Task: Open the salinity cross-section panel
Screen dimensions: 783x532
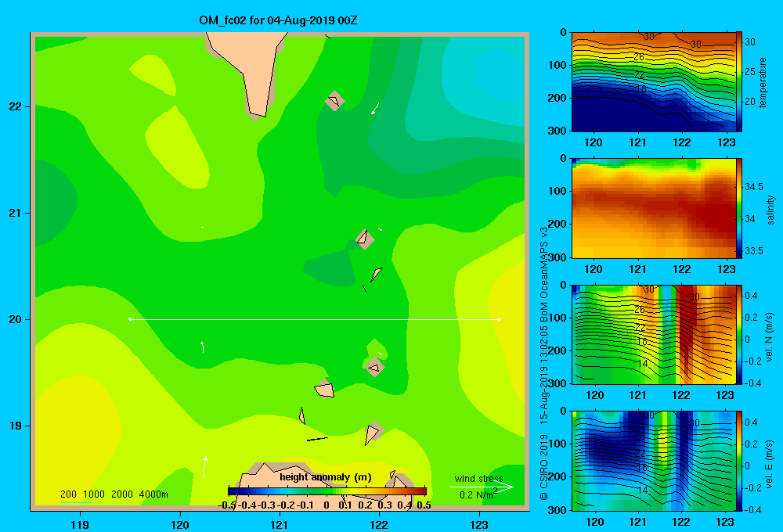Action: [x=654, y=208]
